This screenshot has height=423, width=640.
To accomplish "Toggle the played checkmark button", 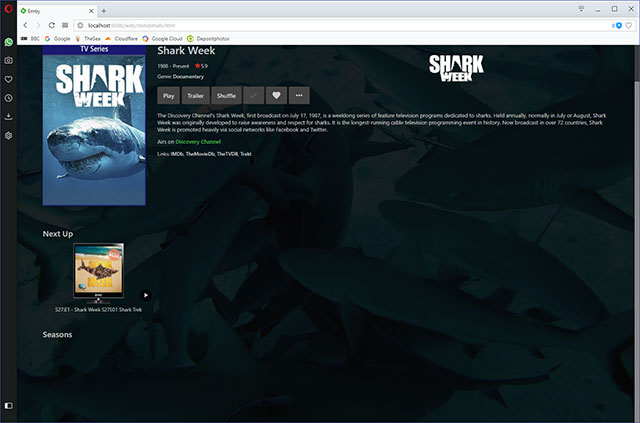I will coord(254,96).
